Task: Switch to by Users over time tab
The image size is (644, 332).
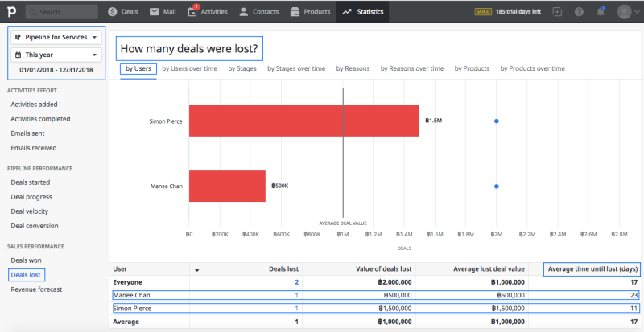Action: click(189, 68)
